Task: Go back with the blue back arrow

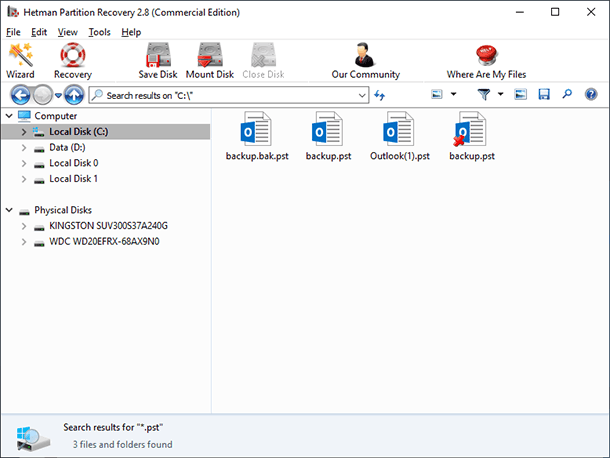Action: tap(20, 95)
